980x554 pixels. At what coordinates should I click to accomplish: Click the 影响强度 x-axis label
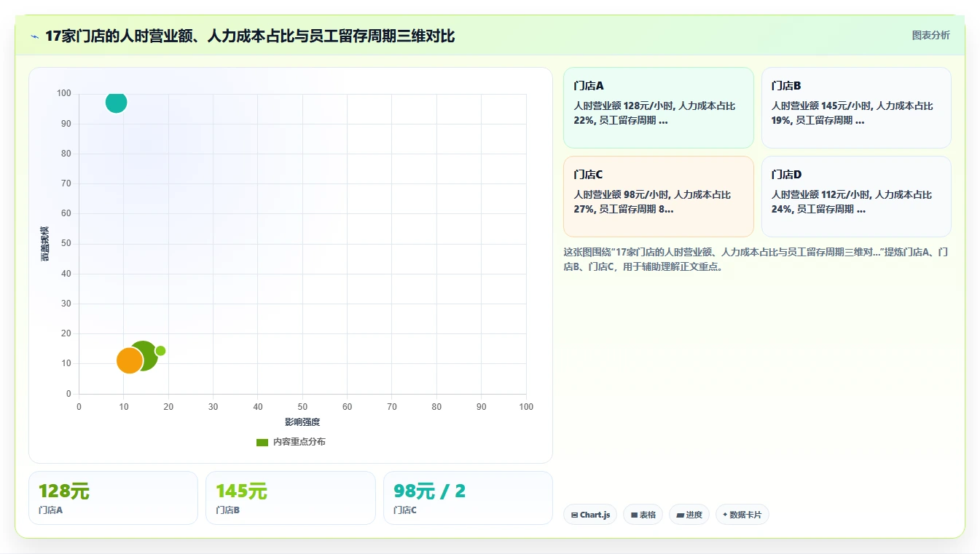coord(302,422)
